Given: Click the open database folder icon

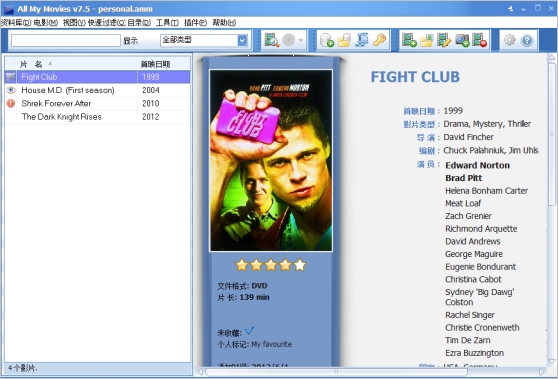Looking at the screenshot, I should (x=344, y=40).
